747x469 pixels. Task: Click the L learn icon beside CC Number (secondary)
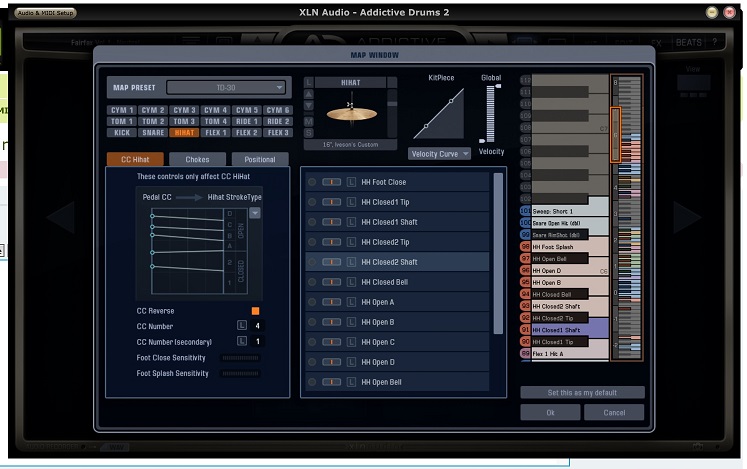[242, 341]
